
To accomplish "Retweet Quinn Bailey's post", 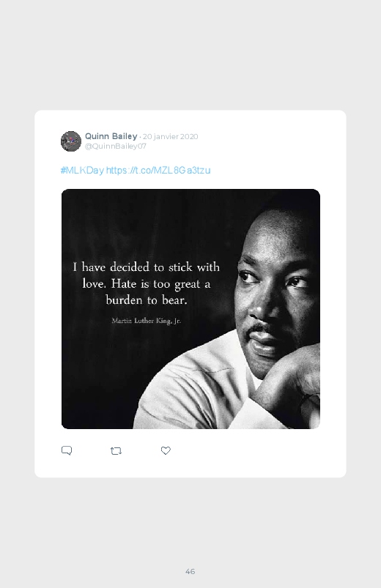I will (116, 451).
